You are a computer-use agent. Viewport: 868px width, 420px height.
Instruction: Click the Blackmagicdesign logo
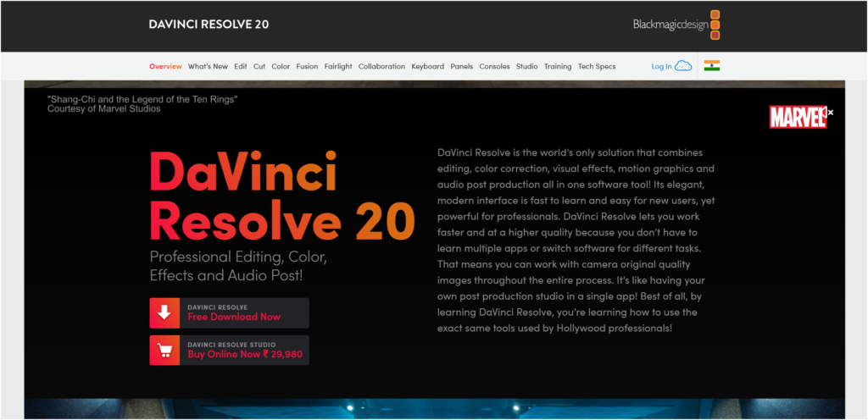click(x=676, y=25)
